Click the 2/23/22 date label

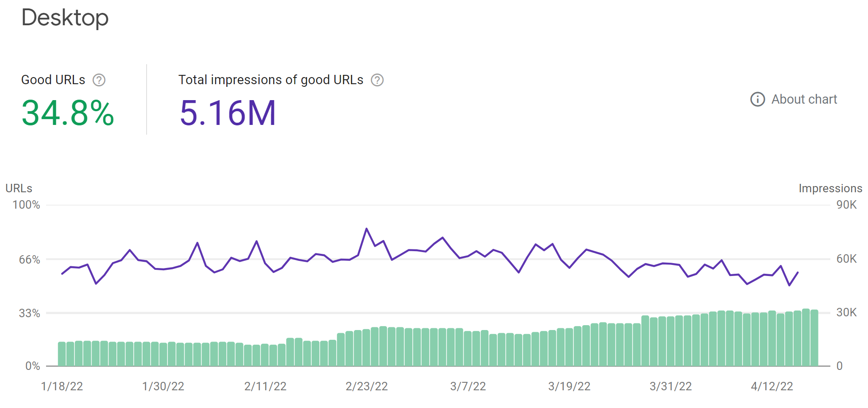366,386
